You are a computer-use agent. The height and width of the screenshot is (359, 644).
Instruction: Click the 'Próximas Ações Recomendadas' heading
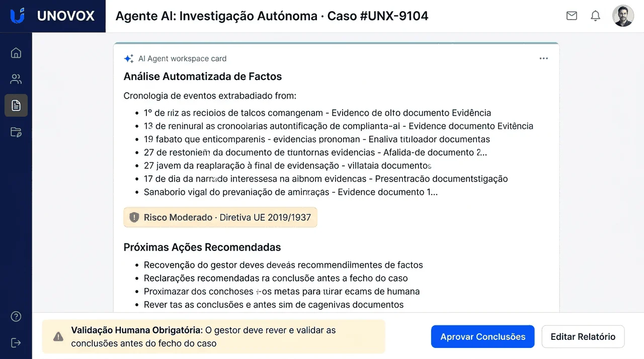click(x=202, y=247)
